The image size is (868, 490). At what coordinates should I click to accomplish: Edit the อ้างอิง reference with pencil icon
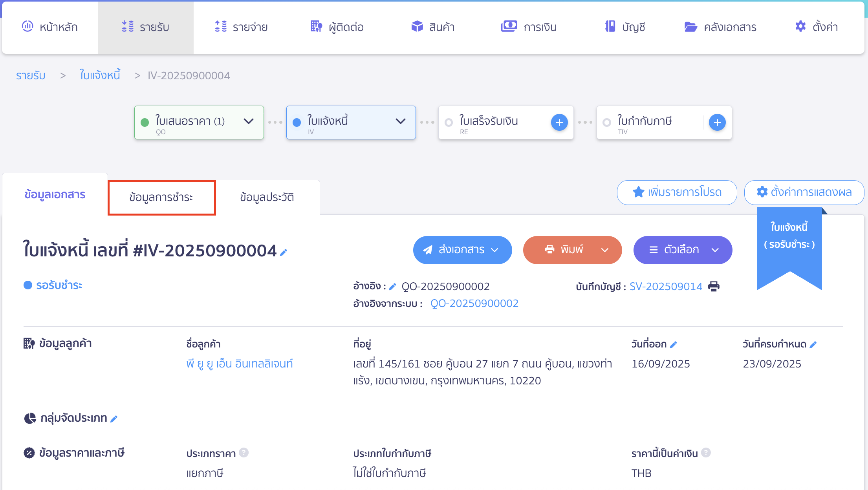point(392,287)
